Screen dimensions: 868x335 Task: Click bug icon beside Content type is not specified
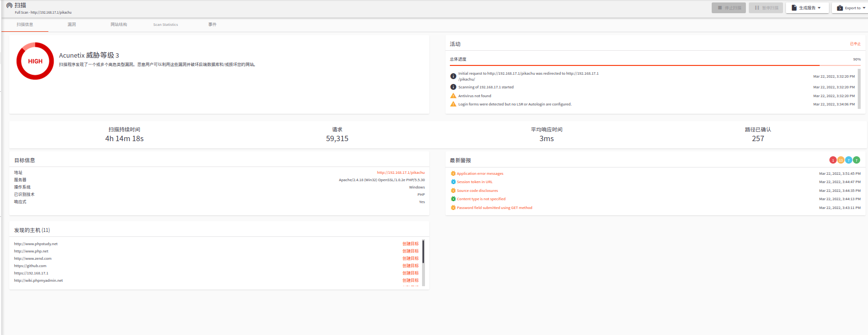[453, 199]
